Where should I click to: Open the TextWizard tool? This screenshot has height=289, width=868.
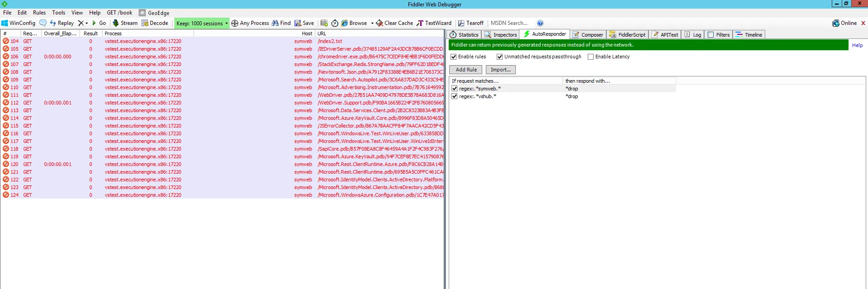pos(434,23)
